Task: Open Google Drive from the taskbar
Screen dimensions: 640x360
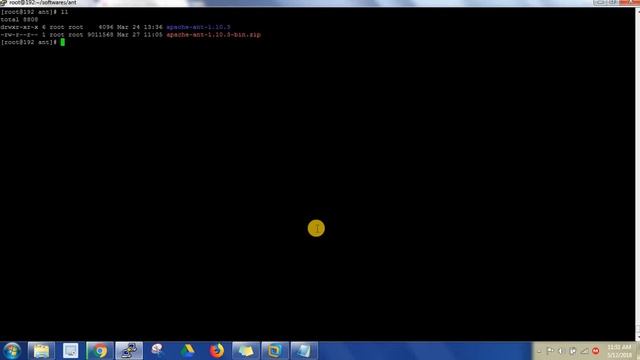Action: (187, 351)
